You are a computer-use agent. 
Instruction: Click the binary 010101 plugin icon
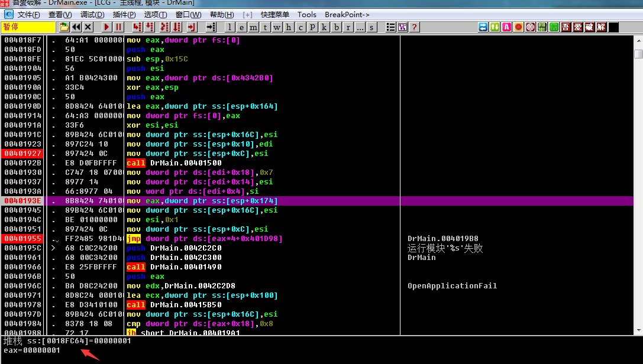point(542,27)
